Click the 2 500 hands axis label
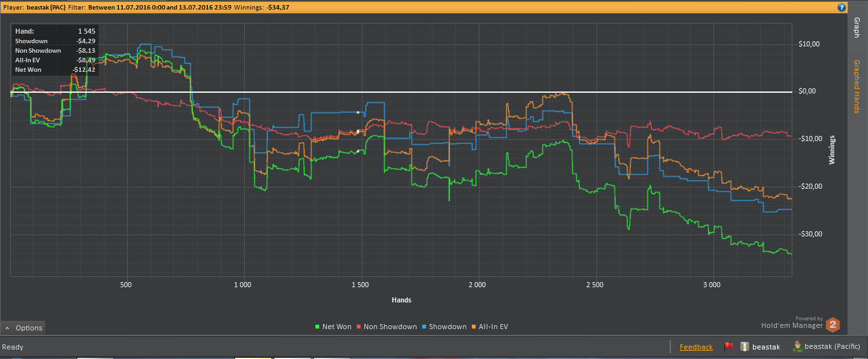This screenshot has width=868, height=359. click(595, 285)
